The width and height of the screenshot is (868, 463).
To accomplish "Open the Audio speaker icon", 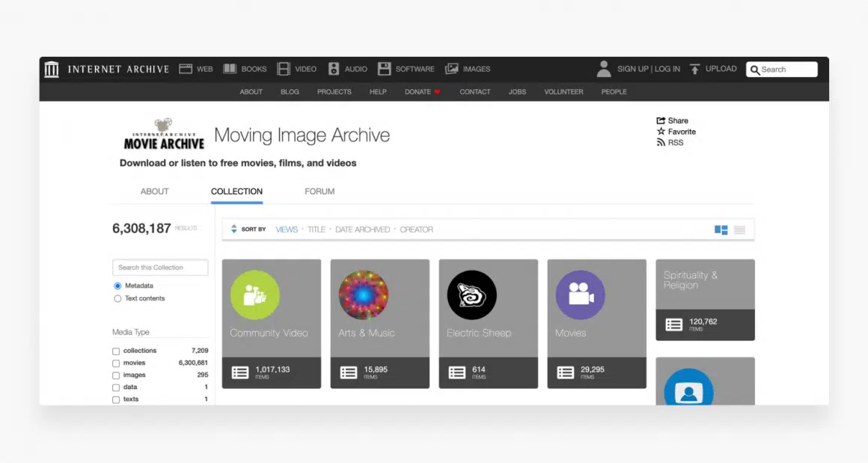I will point(334,69).
